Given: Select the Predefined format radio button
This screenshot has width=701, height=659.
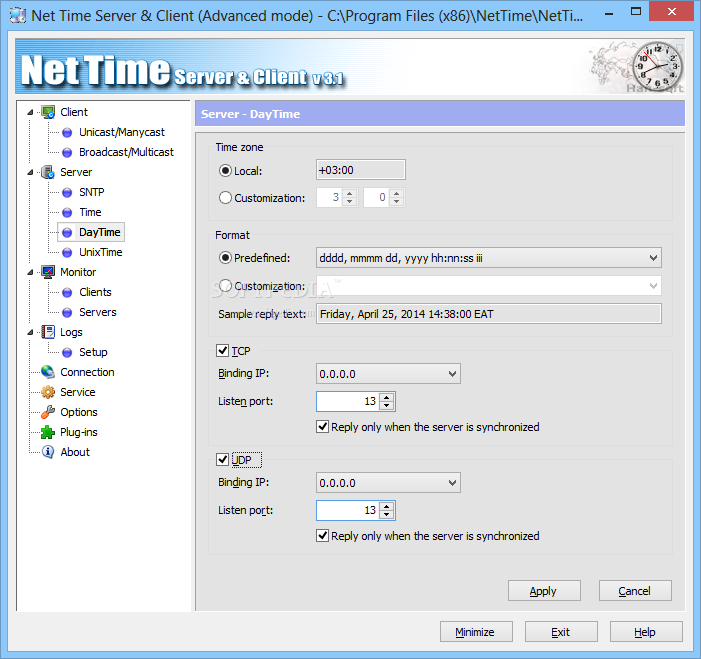Looking at the screenshot, I should pyautogui.click(x=225, y=258).
